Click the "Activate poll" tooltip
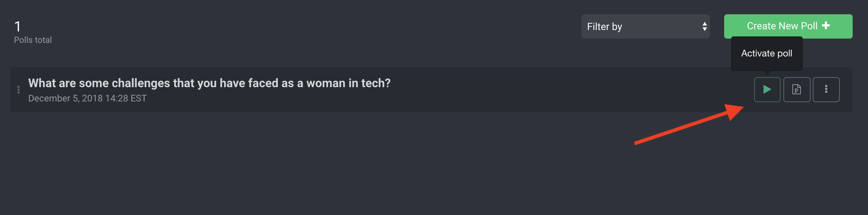 (x=767, y=54)
